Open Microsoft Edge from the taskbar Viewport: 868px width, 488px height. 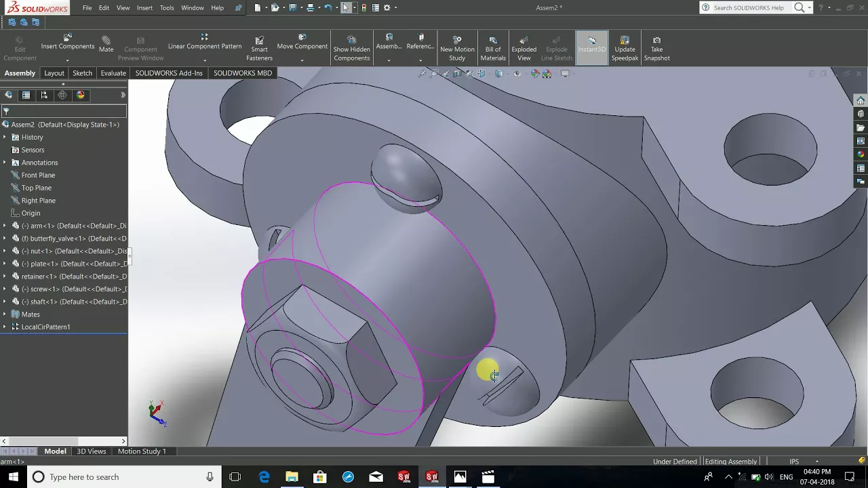(x=264, y=477)
